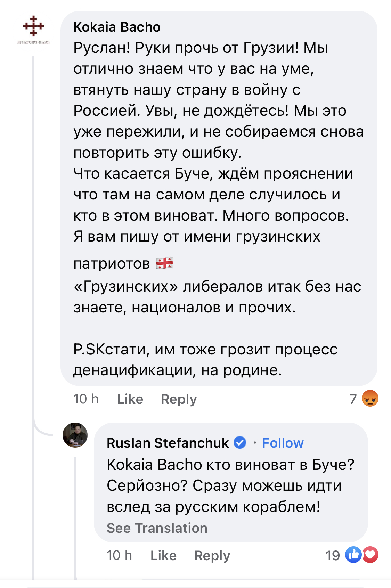
Task: Open the Kokaia Bacho author name link
Action: 117,27
